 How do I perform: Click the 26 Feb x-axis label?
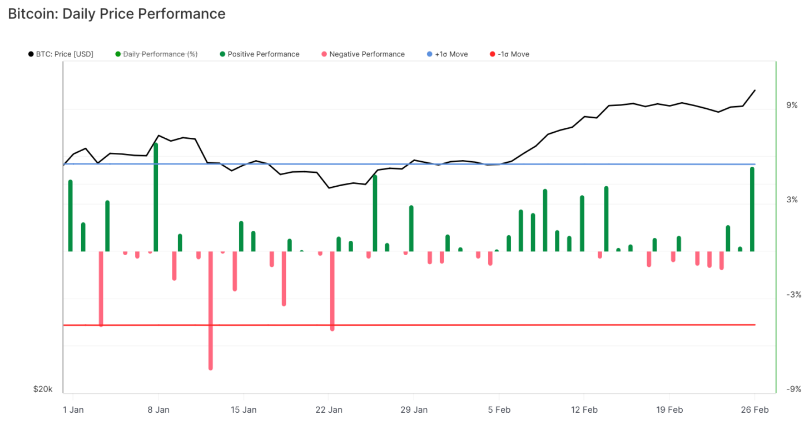[x=755, y=410]
